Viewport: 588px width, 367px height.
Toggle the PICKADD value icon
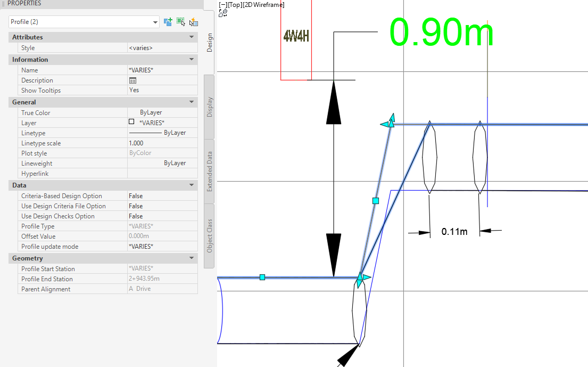click(168, 22)
